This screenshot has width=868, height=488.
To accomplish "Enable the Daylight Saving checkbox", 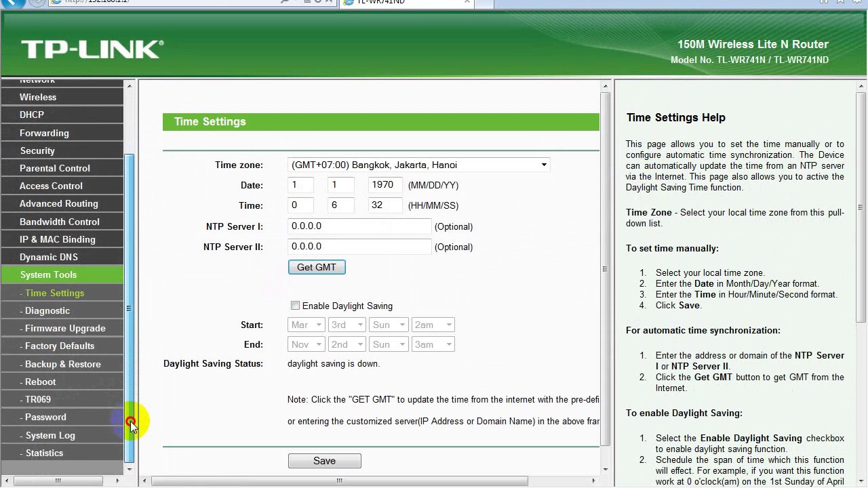I will 295,306.
